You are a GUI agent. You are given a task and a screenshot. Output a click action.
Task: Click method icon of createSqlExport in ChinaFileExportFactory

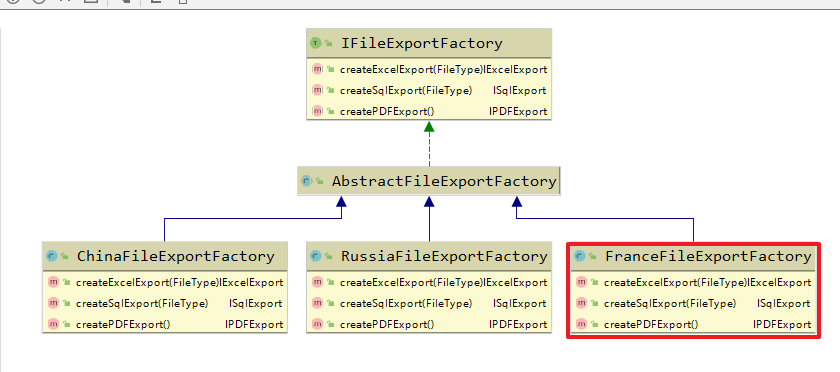[53, 303]
